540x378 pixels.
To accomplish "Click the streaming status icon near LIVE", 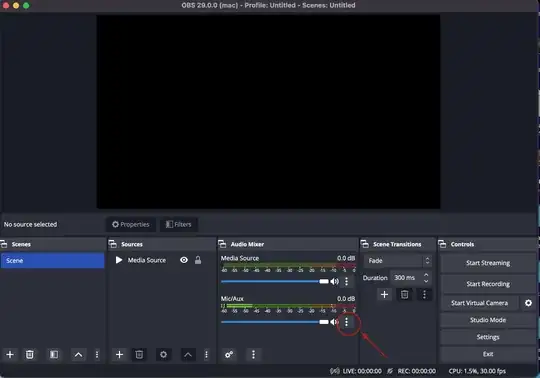I will (334, 371).
